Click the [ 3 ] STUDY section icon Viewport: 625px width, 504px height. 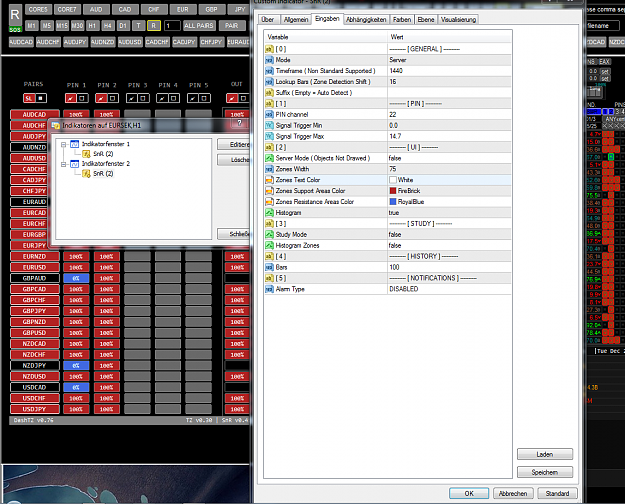click(x=269, y=224)
